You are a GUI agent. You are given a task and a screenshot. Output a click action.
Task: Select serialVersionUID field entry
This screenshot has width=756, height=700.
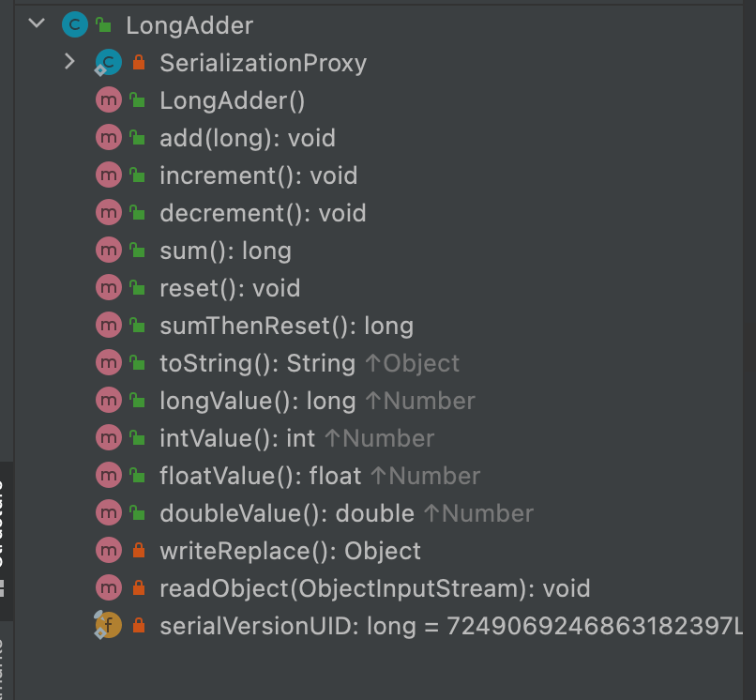(x=451, y=626)
